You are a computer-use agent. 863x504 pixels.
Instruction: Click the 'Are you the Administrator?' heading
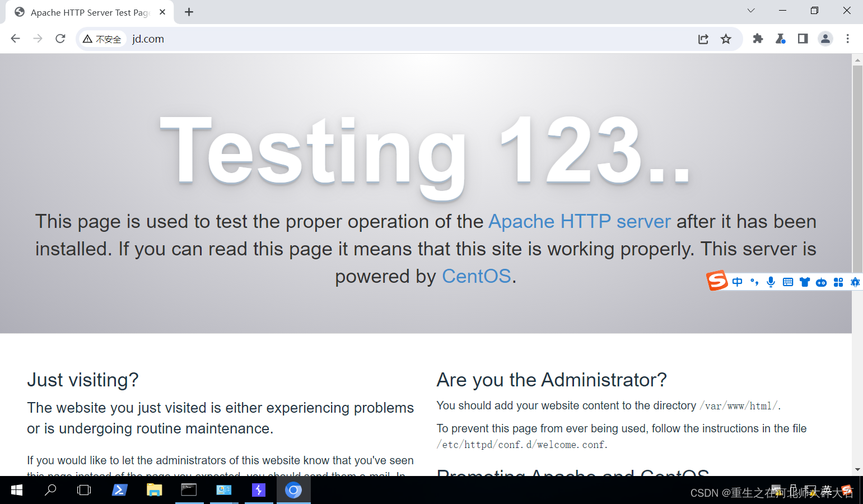[552, 380]
